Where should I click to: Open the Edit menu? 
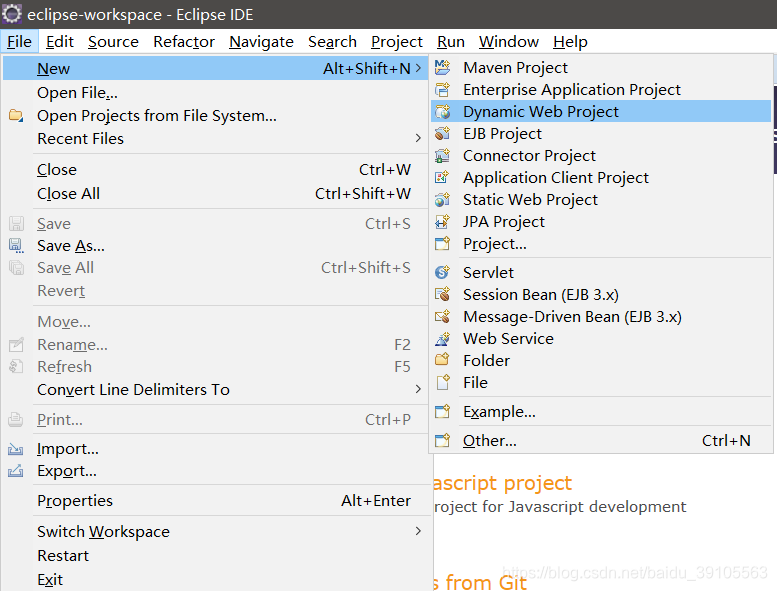(x=59, y=42)
